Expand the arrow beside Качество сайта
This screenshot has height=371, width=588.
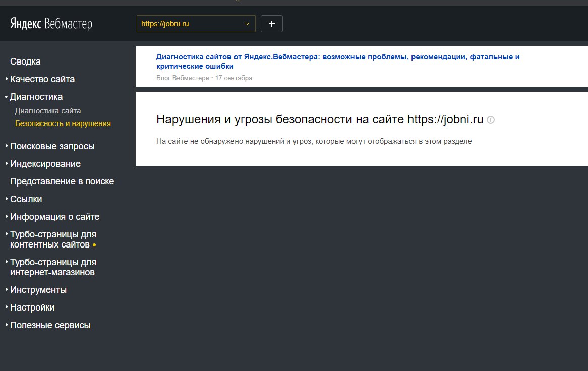[x=7, y=79]
